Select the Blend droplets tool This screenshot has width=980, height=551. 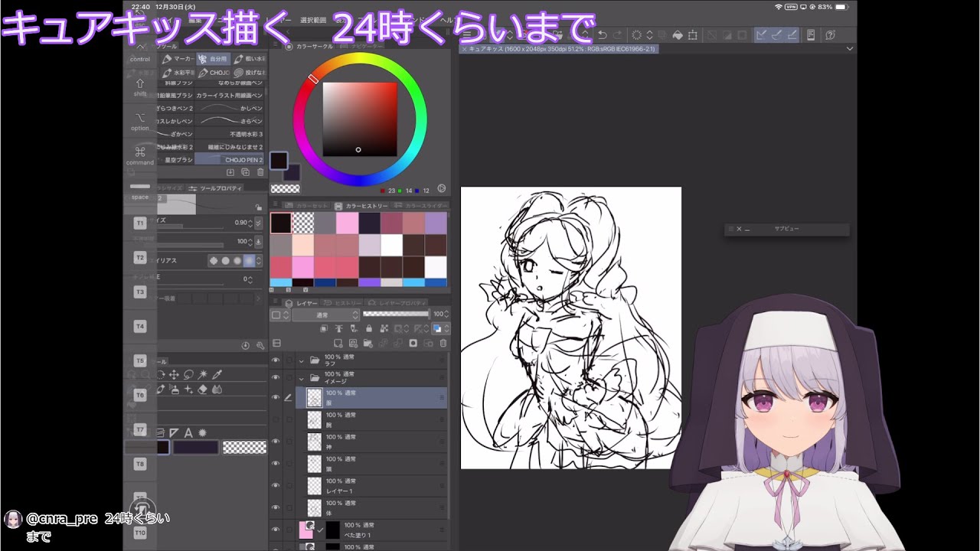[x=217, y=389]
